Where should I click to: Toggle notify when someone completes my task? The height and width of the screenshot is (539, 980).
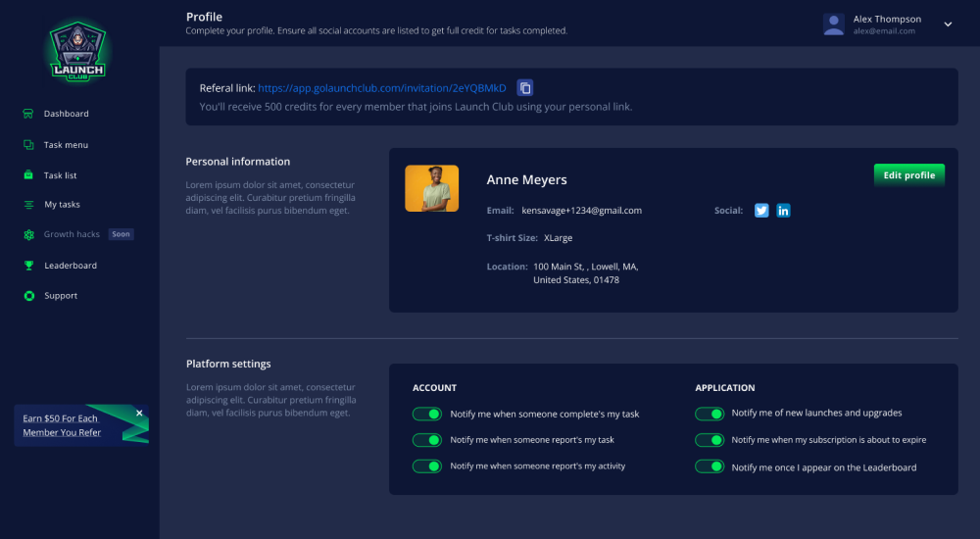427,414
